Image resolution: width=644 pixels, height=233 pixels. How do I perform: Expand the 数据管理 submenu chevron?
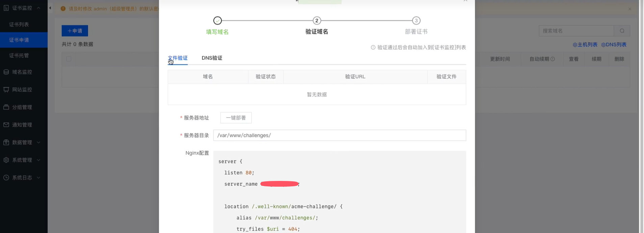tap(38, 142)
